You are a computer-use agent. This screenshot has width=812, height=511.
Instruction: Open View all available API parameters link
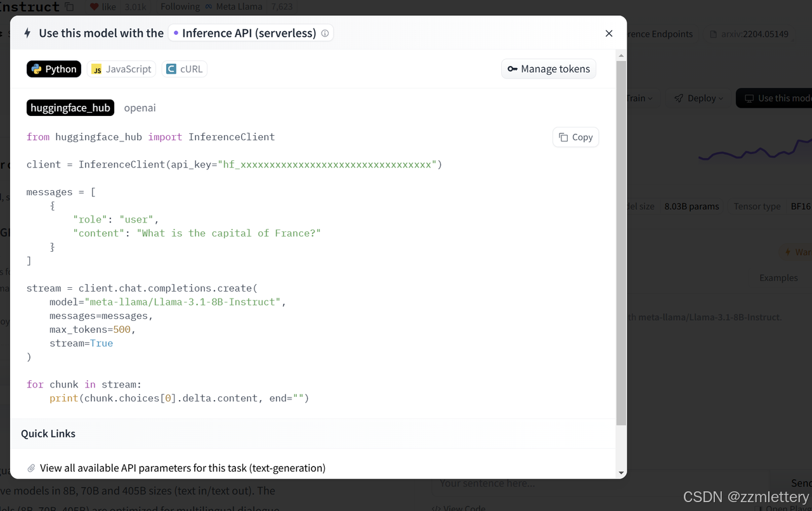pos(183,468)
